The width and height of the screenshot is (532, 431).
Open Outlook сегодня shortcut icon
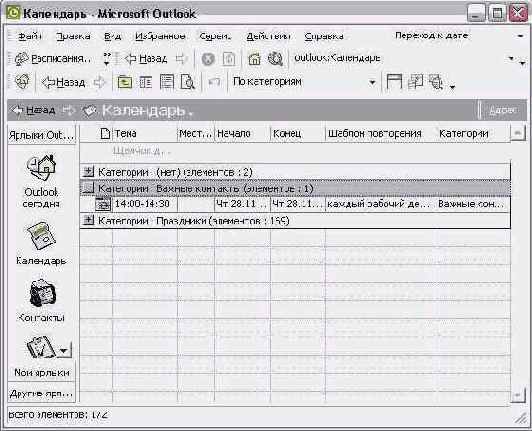(x=41, y=168)
